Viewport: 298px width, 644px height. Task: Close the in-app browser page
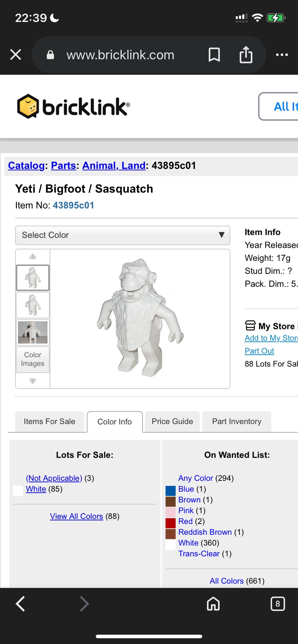(16, 55)
